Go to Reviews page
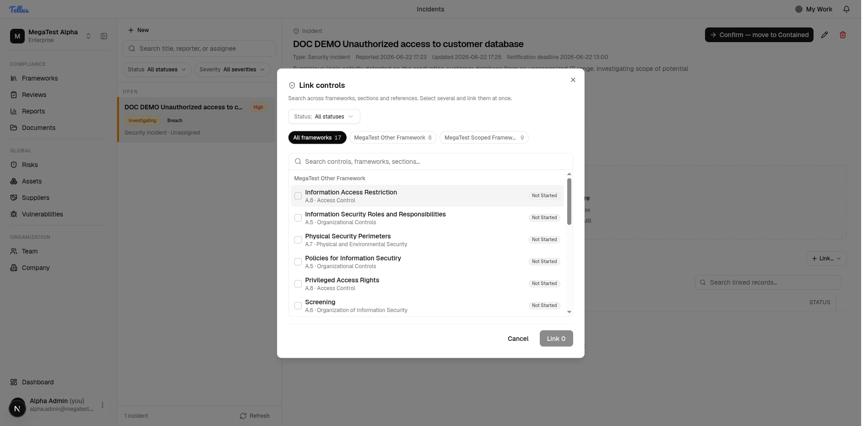The height and width of the screenshot is (426, 868). pyautogui.click(x=34, y=95)
